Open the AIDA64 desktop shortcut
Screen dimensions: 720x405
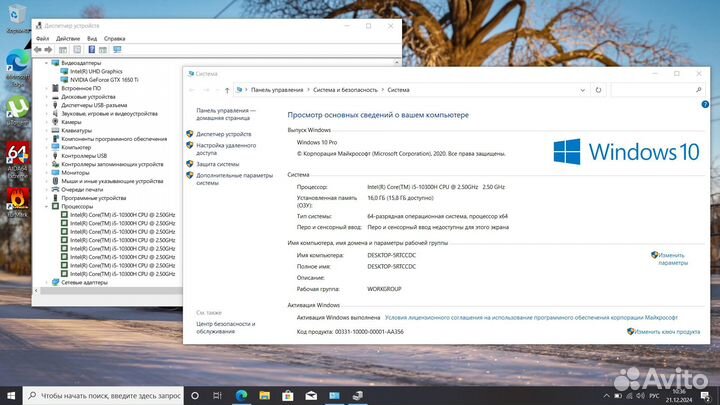pos(17,160)
